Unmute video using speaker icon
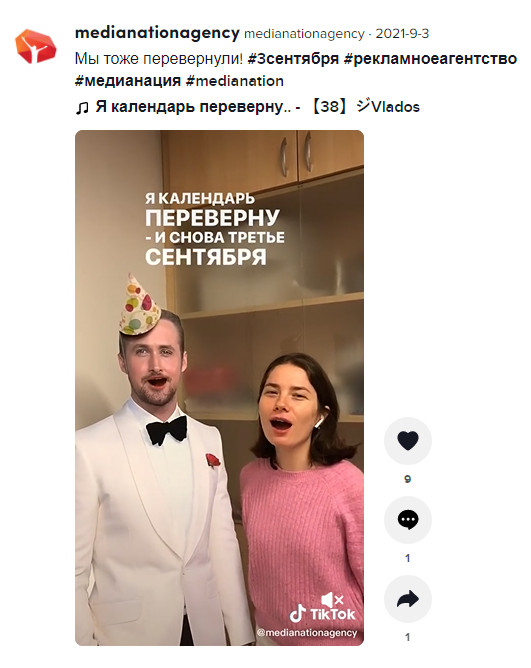Image resolution: width=531 pixels, height=668 pixels. tap(332, 600)
